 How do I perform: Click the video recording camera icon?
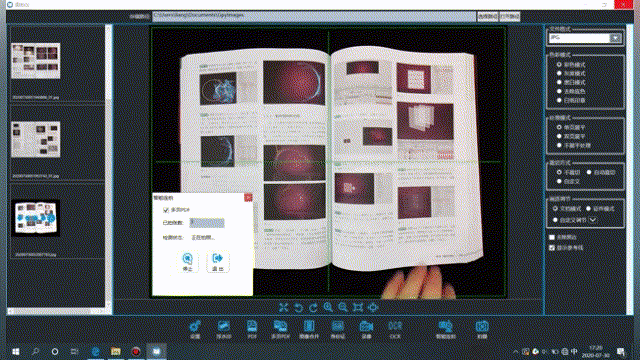(x=366, y=329)
